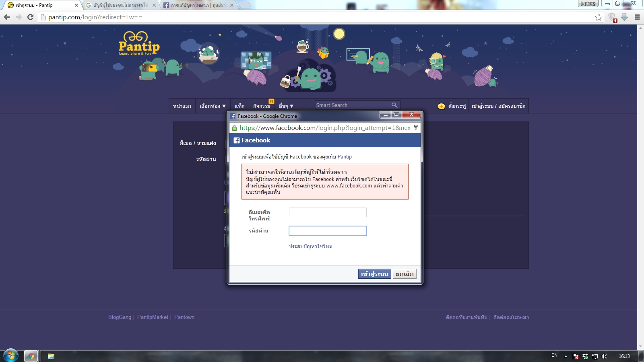This screenshot has width=644, height=362.
Task: Click the Action Center flag tray icon
Action: click(576, 356)
